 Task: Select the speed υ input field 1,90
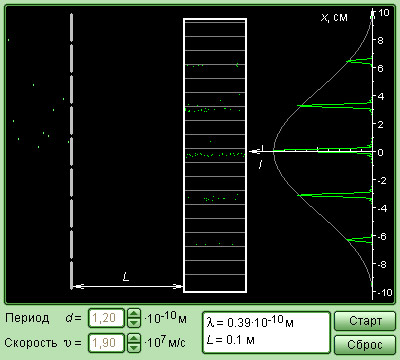(x=106, y=343)
